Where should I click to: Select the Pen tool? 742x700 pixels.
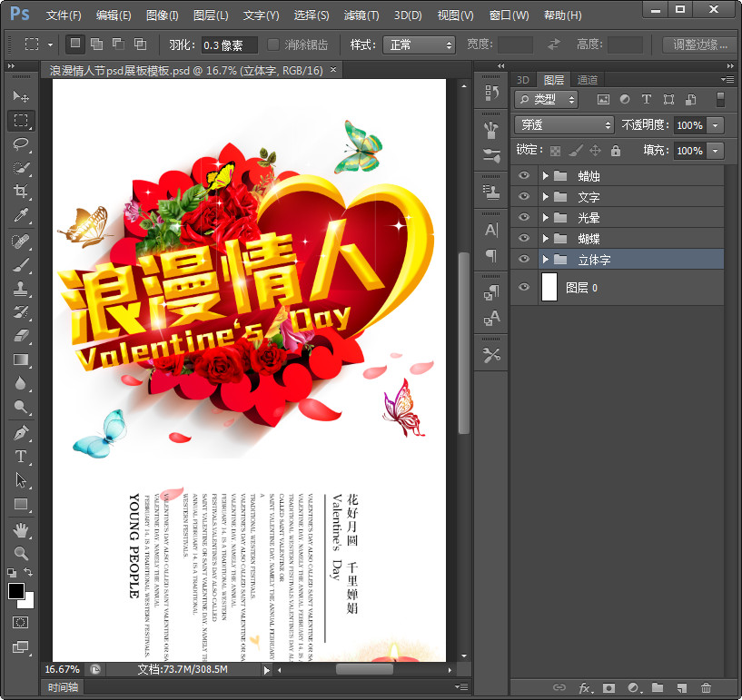pyautogui.click(x=21, y=433)
